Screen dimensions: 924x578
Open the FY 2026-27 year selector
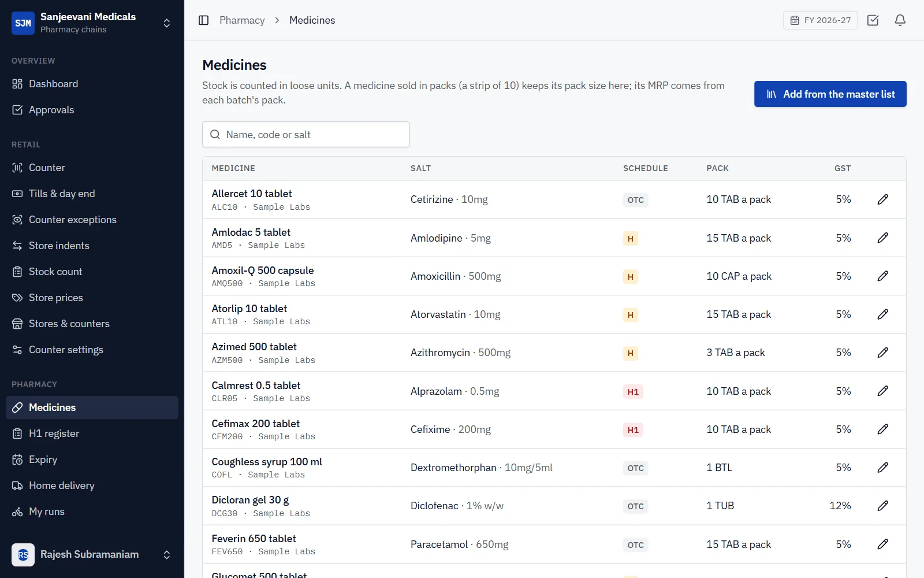pos(820,20)
